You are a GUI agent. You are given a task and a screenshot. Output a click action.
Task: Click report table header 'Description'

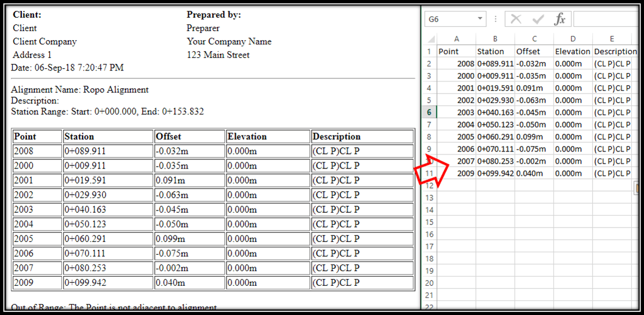(362, 137)
